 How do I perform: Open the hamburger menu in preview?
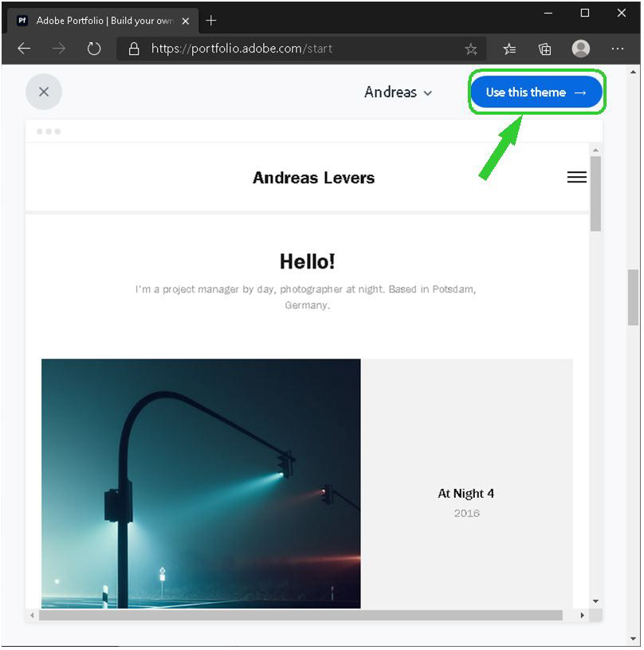[576, 177]
